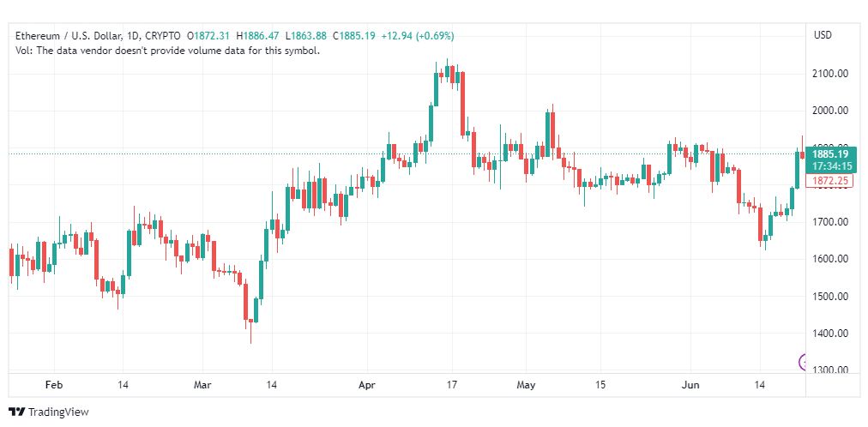This screenshot has height=427, width=868.
Task: Click the closing price C1885.19 value
Action: pos(353,36)
